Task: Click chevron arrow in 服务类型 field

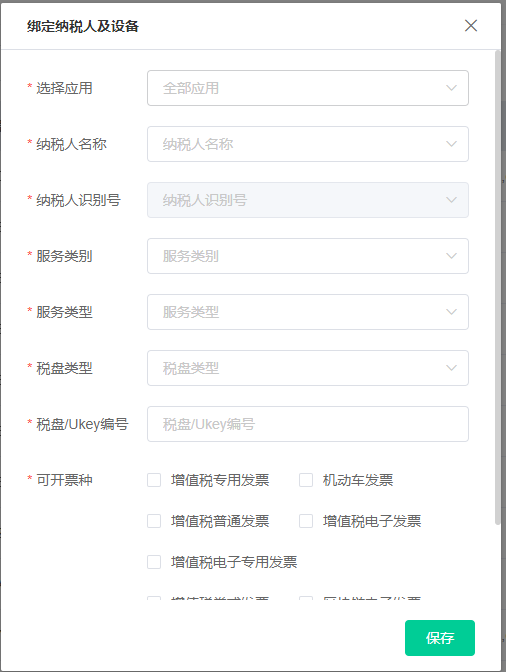Action: [x=451, y=312]
